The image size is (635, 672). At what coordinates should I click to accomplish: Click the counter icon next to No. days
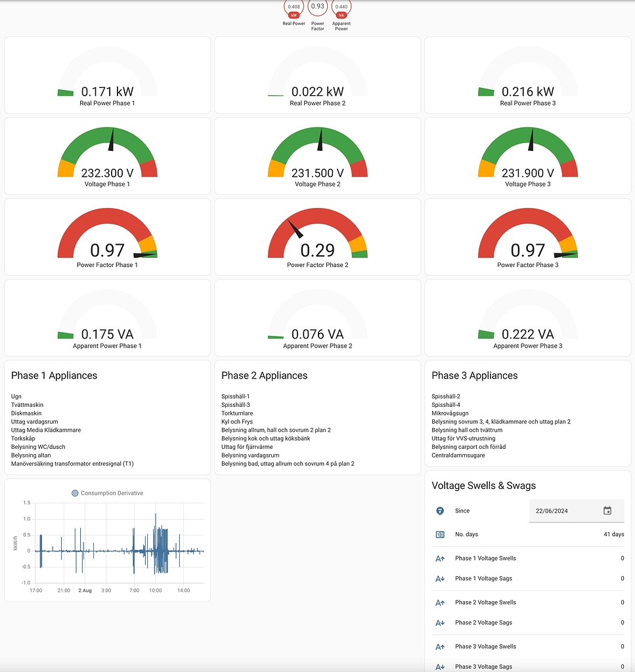(x=439, y=534)
